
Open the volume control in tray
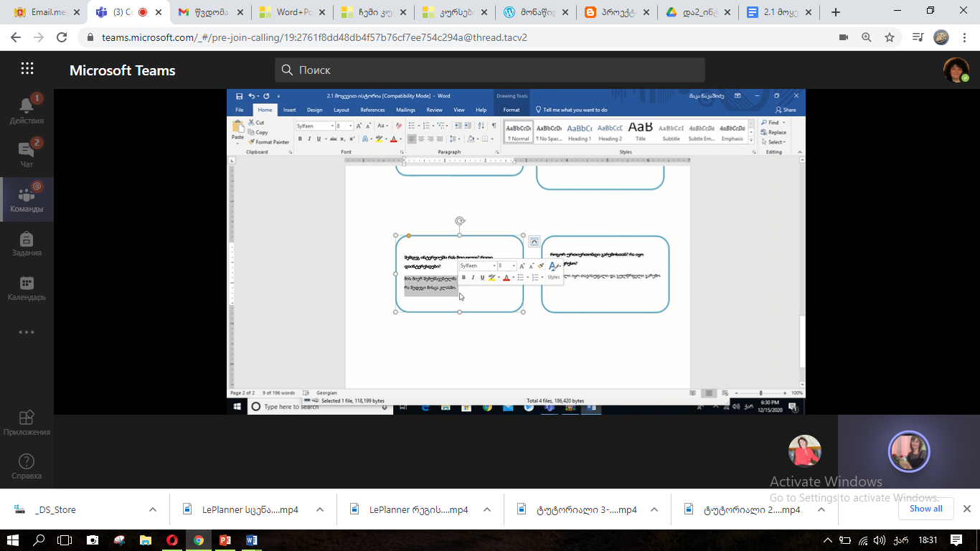coord(880,540)
